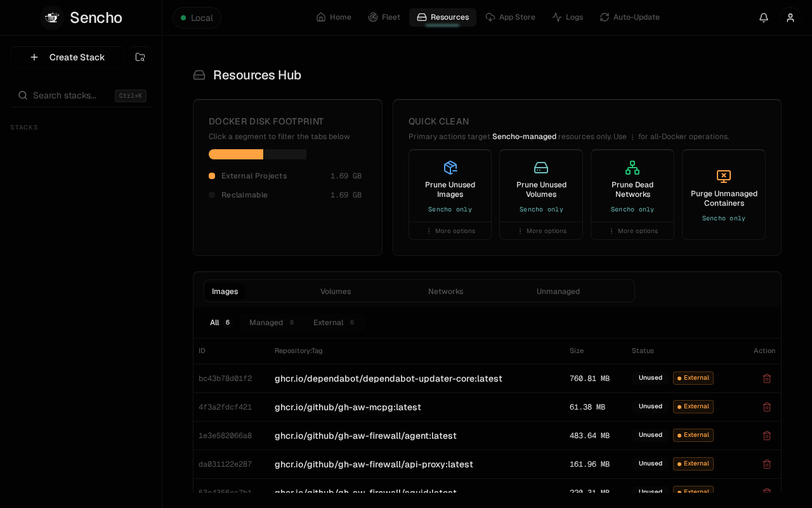The width and height of the screenshot is (812, 508).
Task: Expand More options under Prune Unused Volumes
Action: (541, 231)
